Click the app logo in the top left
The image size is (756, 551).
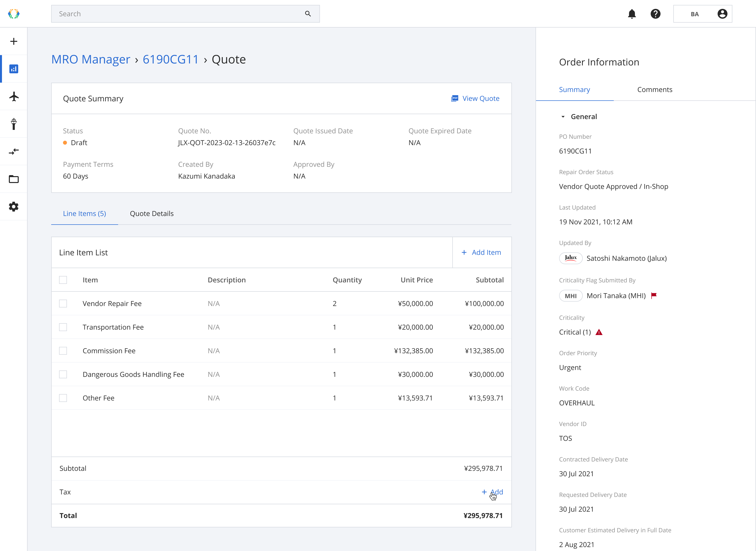click(x=14, y=14)
